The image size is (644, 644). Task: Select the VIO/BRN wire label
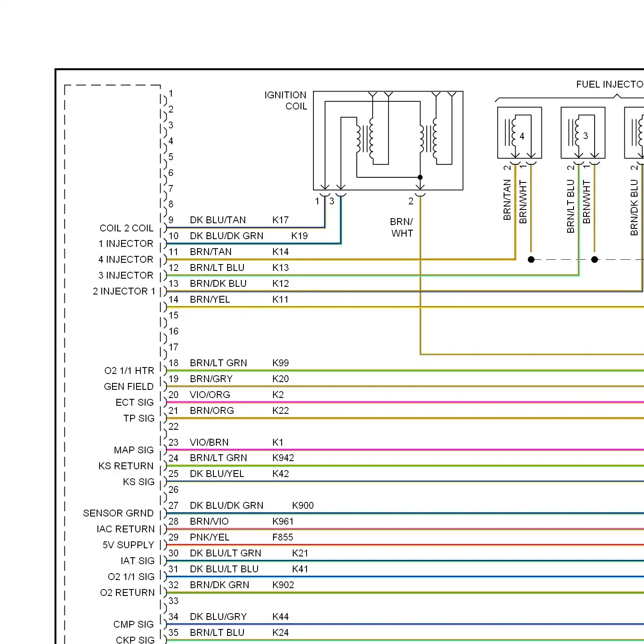click(209, 442)
